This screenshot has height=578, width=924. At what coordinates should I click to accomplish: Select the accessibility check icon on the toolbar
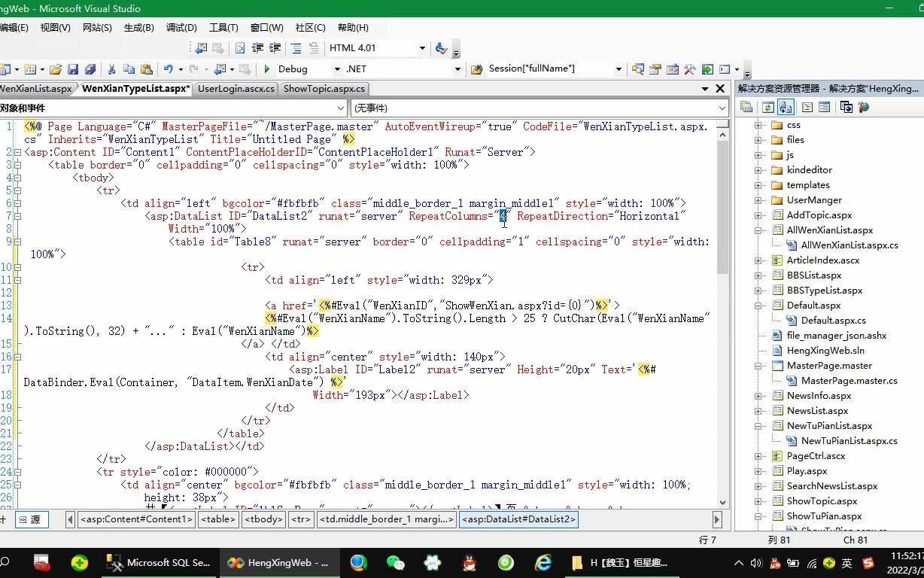click(442, 47)
